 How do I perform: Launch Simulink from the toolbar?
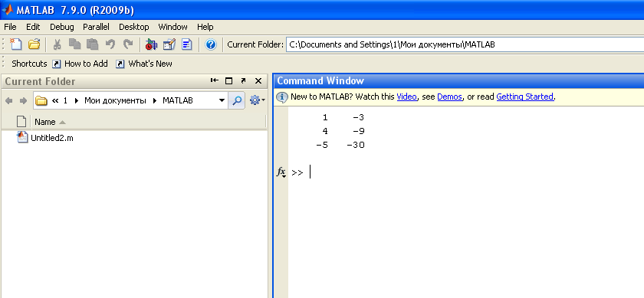[151, 44]
